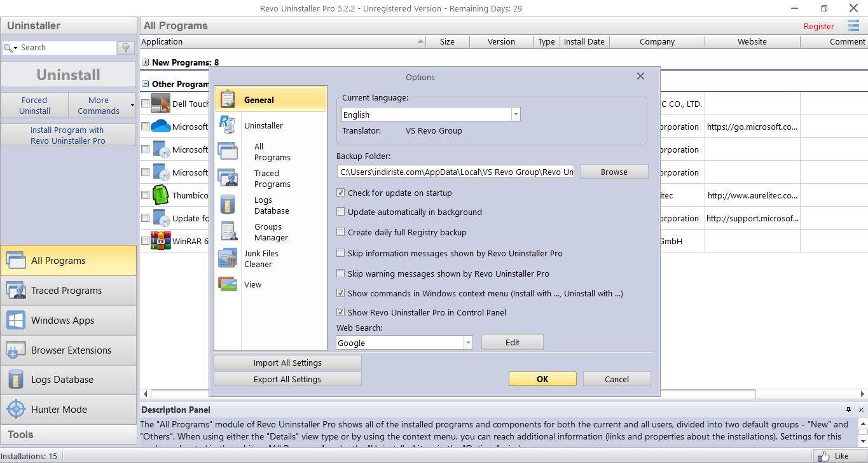The width and height of the screenshot is (868, 463).
Task: Expand the New Programs group
Action: [146, 62]
